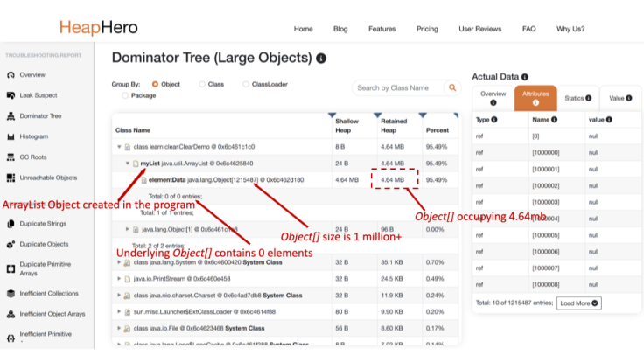Open the Overview sidebar icon

[11, 74]
